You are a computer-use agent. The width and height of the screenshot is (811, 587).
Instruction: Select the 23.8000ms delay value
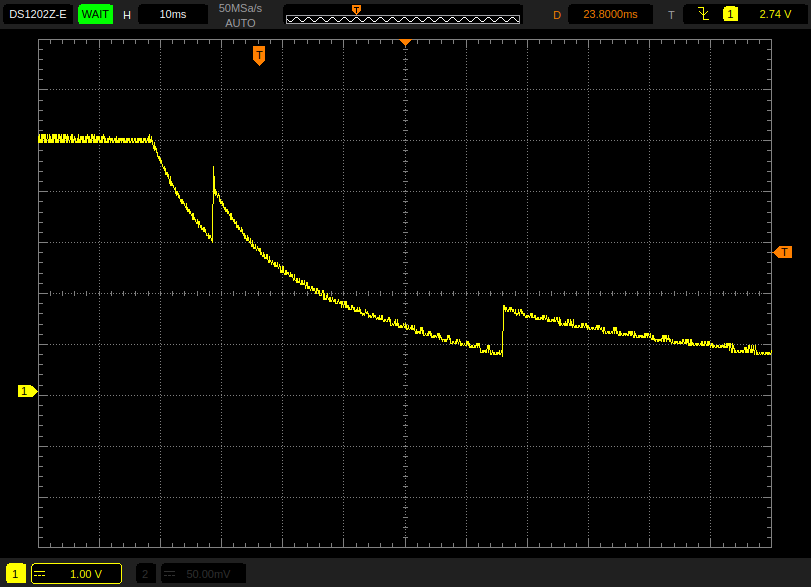[x=610, y=14]
